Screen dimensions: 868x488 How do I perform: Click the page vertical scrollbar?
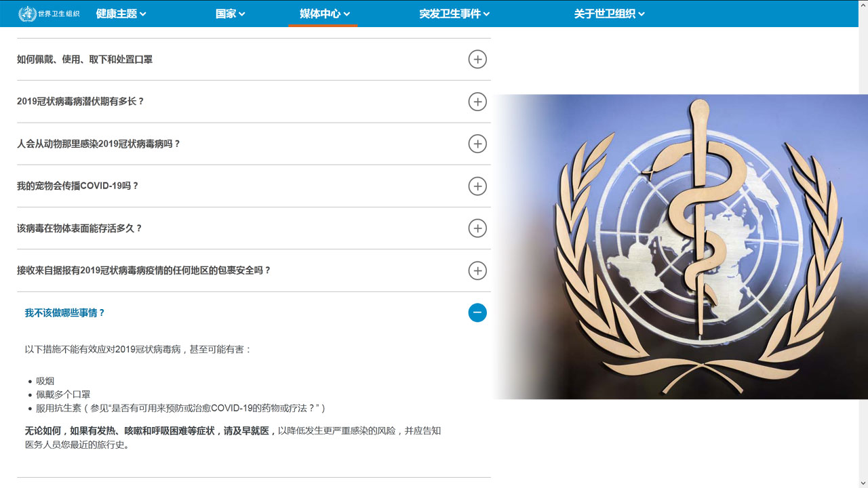point(863,244)
